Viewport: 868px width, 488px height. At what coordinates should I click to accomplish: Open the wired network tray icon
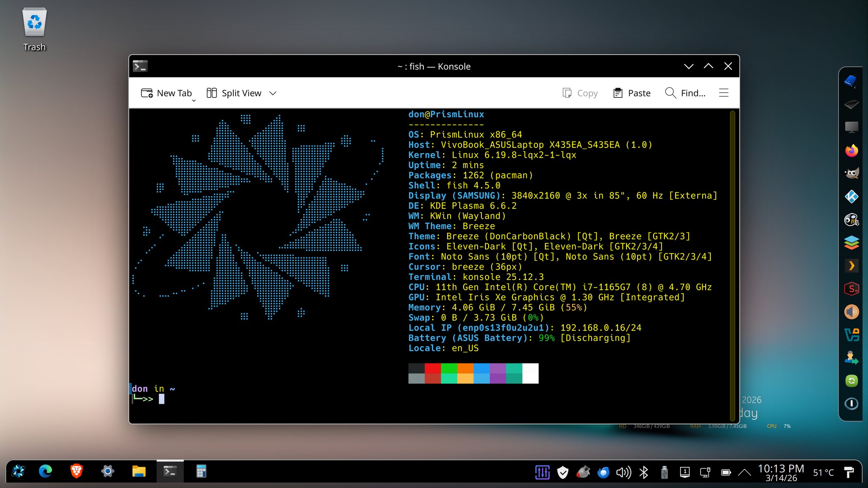click(705, 472)
